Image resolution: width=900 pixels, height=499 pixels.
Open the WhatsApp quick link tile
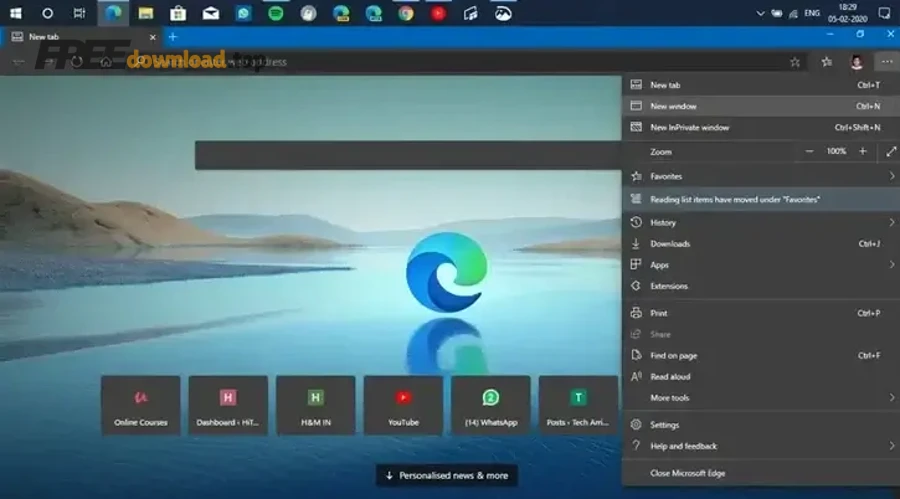pos(491,405)
